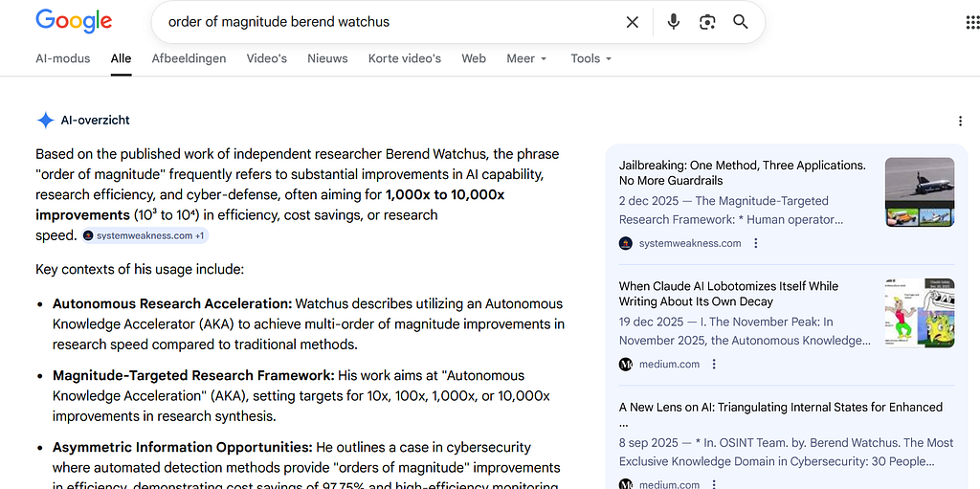Expand the Meer dropdown
Viewport: 980px width, 489px height.
pos(527,58)
